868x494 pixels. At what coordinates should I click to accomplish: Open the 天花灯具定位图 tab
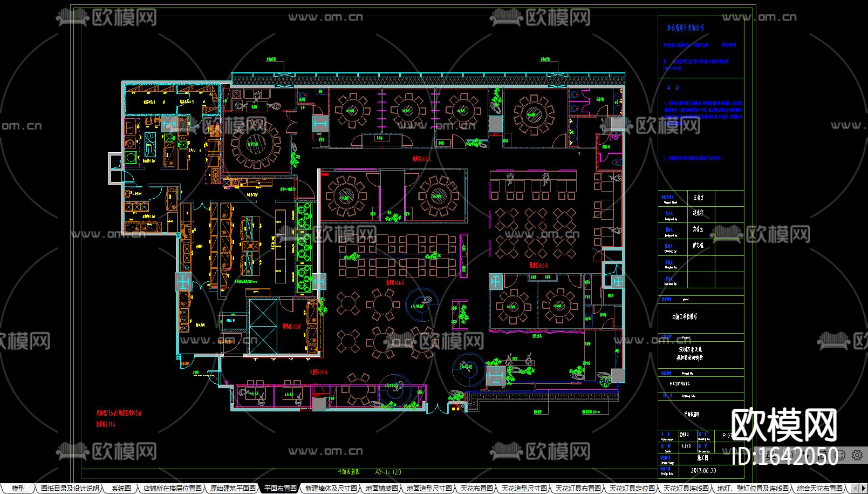tap(632, 488)
